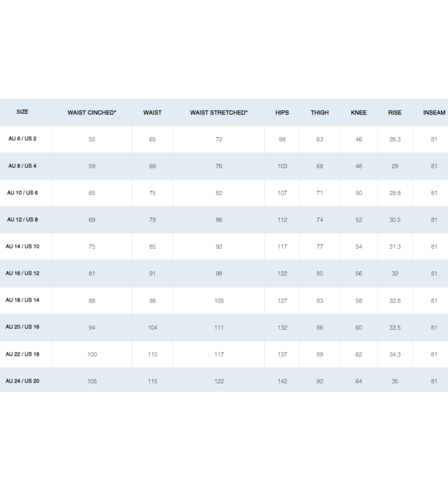This screenshot has height=504, width=448.
Task: Click the AU 18 / US 14 row label
Action: (x=22, y=300)
